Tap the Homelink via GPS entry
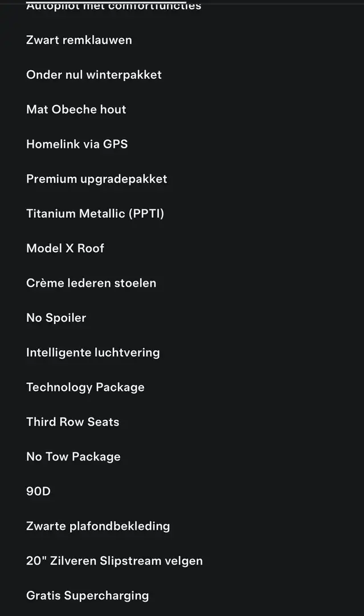The image size is (364, 616). pyautogui.click(x=77, y=144)
